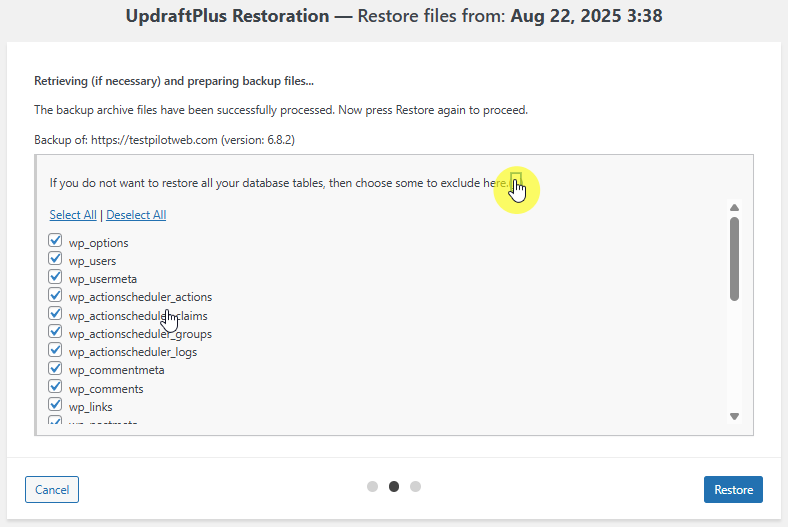This screenshot has width=788, height=527.
Task: Toggle the wp_usermeta checkbox
Action: point(55,278)
